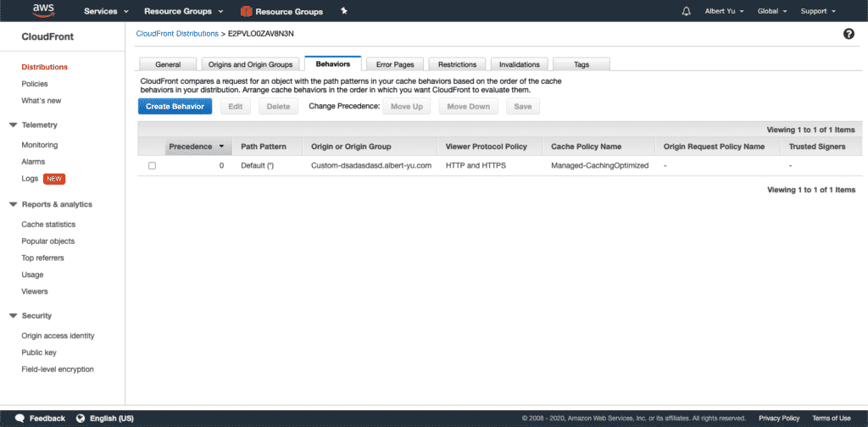
Task: Sort by the Precedence column arrow
Action: (x=222, y=147)
